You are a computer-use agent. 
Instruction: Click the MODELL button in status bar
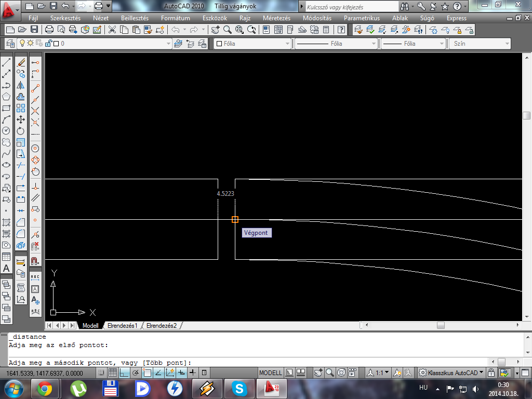coord(270,373)
